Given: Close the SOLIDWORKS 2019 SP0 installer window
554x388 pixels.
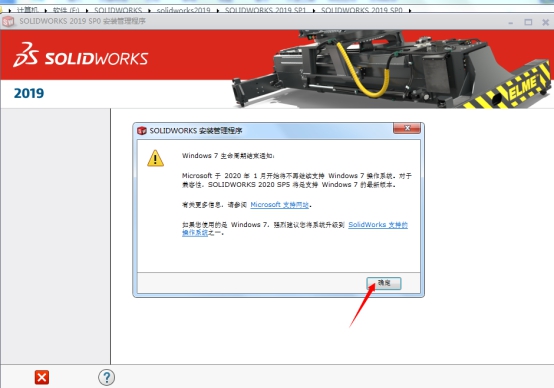Looking at the screenshot, I should [x=546, y=22].
